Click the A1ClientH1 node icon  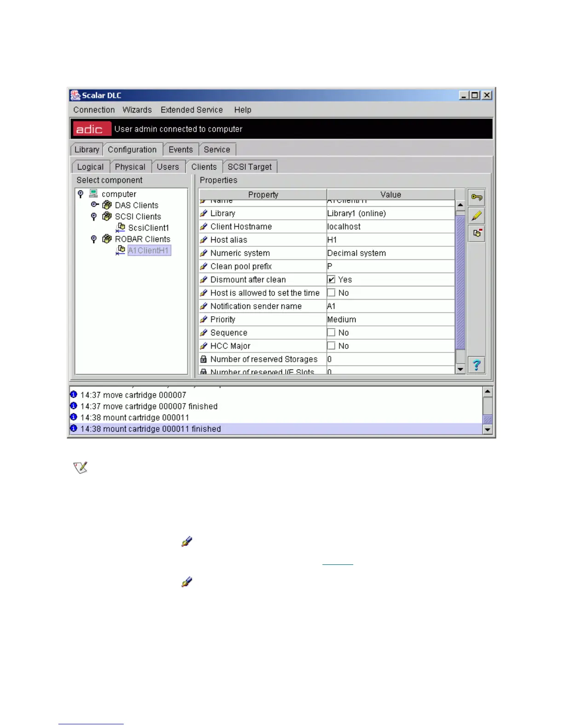click(x=121, y=250)
